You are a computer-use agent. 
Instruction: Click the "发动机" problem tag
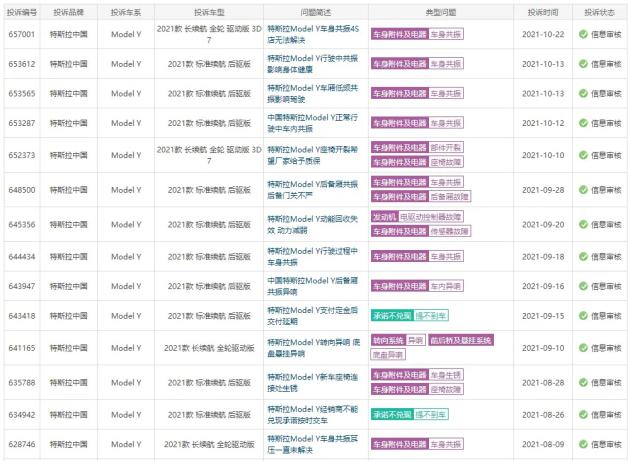click(384, 216)
